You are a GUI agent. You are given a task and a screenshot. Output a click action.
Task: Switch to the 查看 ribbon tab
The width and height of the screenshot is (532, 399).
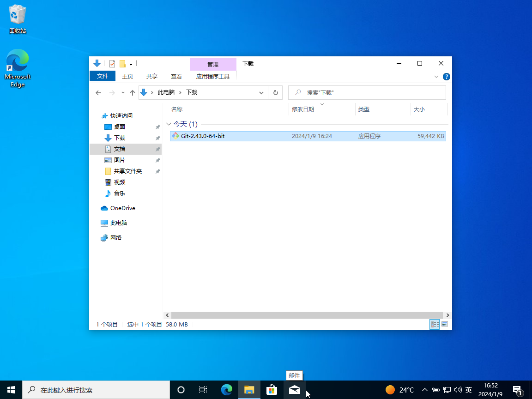pyautogui.click(x=176, y=76)
